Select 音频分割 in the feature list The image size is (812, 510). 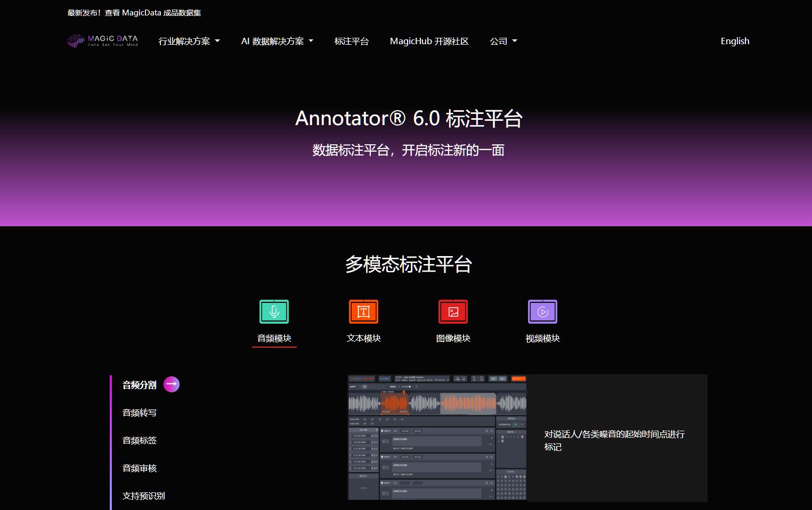pos(140,385)
